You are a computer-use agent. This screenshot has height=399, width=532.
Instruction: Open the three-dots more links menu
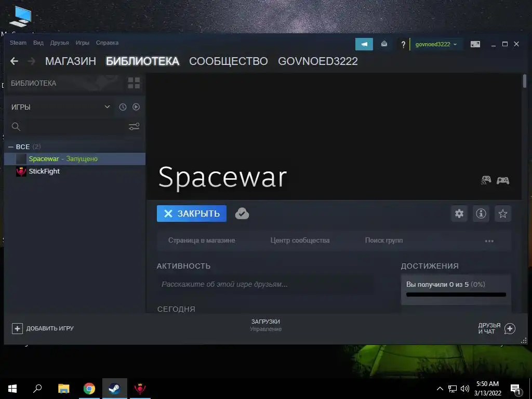click(x=489, y=241)
